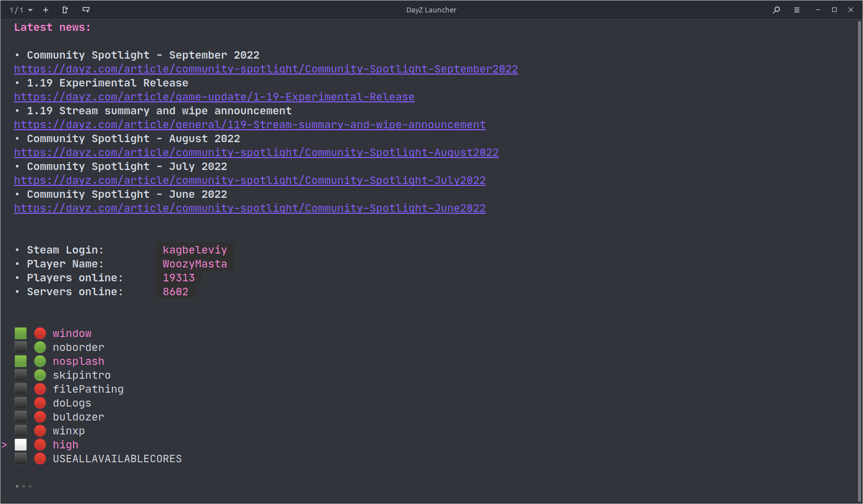Image resolution: width=863 pixels, height=504 pixels.
Task: Click the red status dot beside window
Action: pyautogui.click(x=40, y=333)
